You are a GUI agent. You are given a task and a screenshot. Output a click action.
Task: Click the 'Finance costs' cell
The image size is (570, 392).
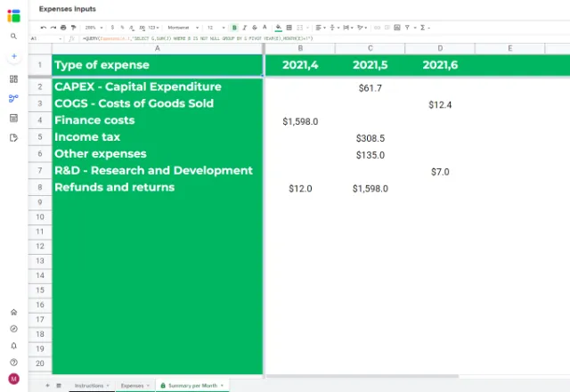tap(158, 120)
